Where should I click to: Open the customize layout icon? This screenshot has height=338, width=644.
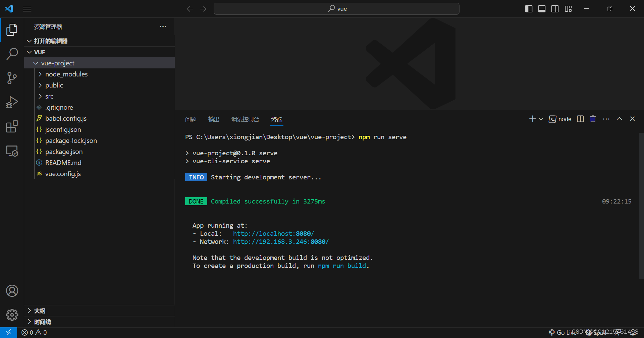click(x=568, y=9)
